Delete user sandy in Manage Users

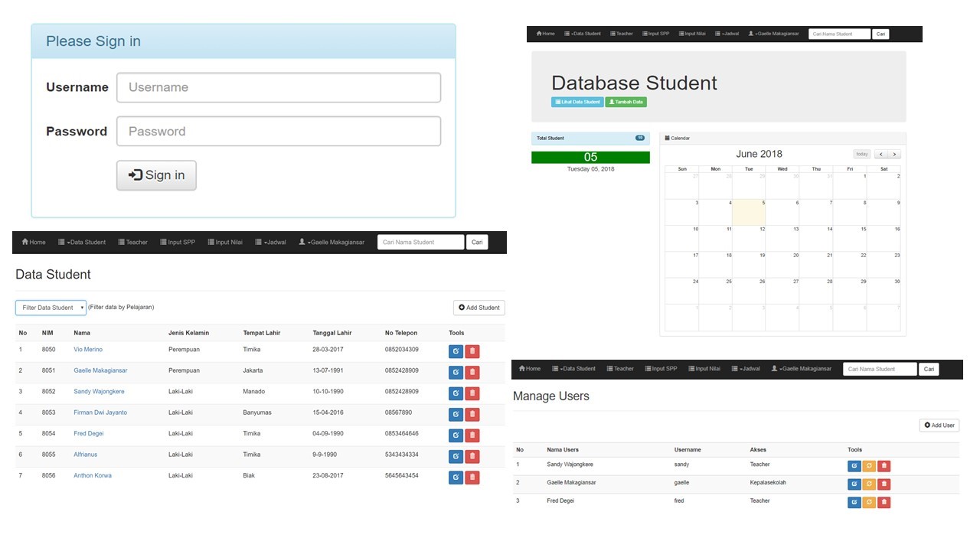[x=884, y=466]
